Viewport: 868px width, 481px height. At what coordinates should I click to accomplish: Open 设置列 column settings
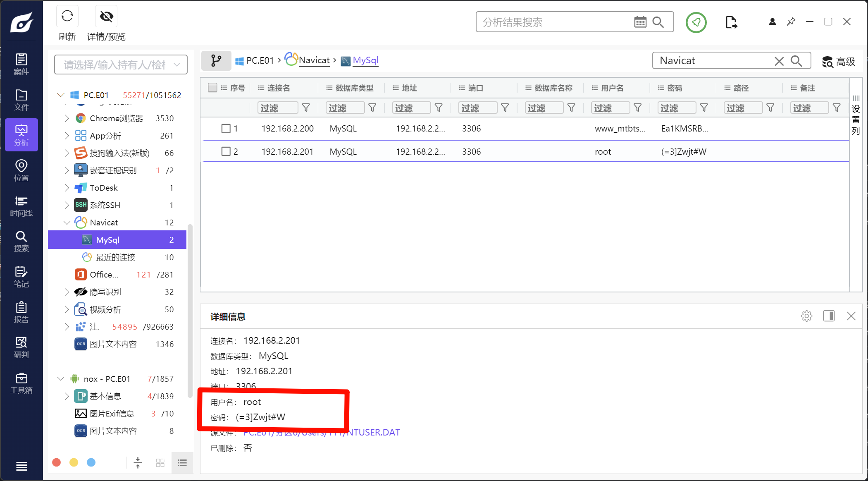click(856, 116)
